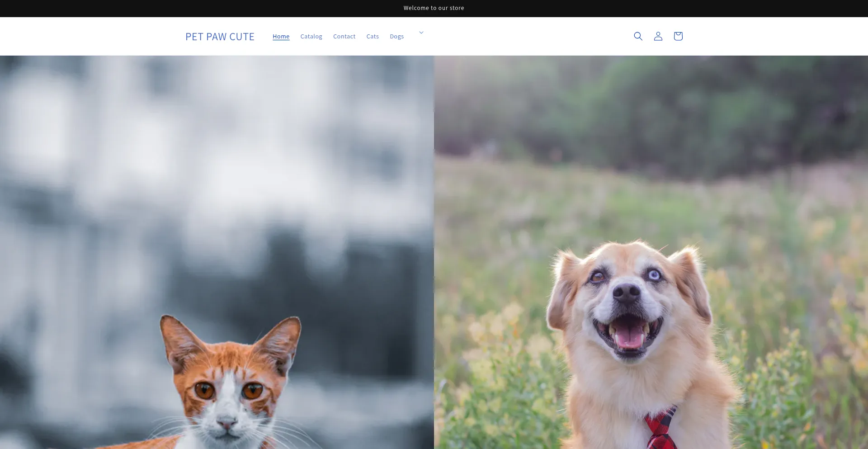Click the dog's pink tongue

click(x=628, y=337)
